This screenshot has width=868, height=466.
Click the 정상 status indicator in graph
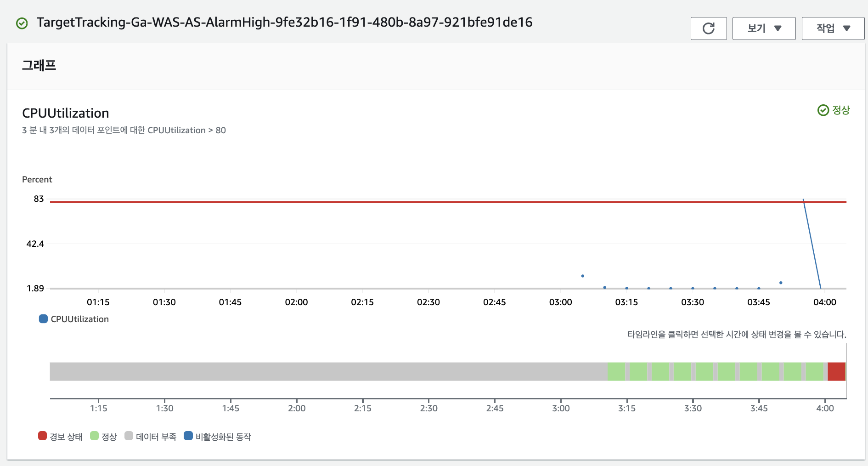click(834, 110)
